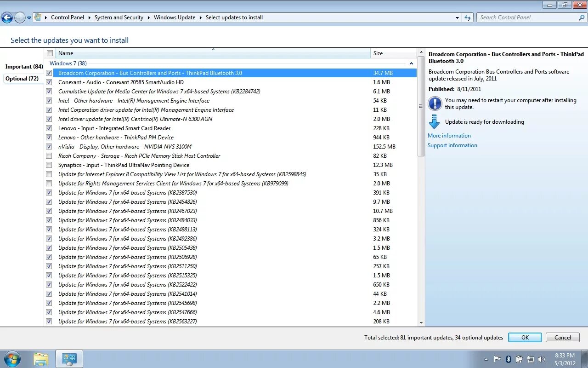Click the Control Panel taskbar button
The width and height of the screenshot is (588, 368).
pyautogui.click(x=69, y=359)
